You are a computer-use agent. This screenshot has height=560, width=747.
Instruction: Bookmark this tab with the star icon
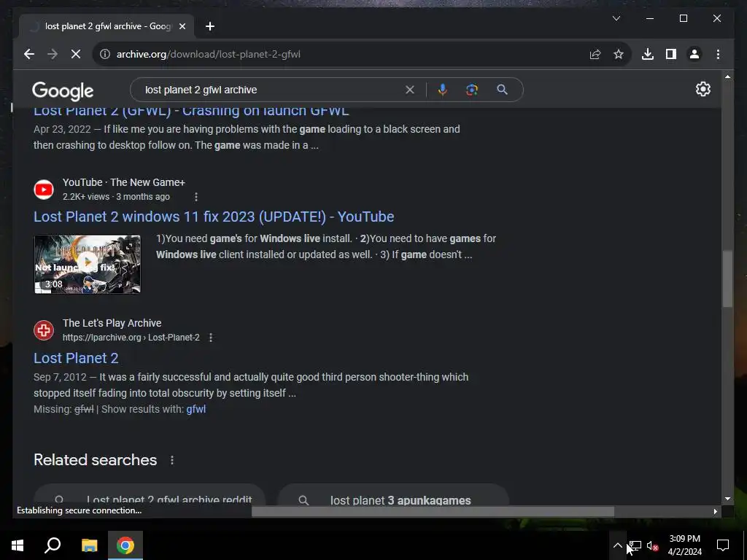pos(619,54)
